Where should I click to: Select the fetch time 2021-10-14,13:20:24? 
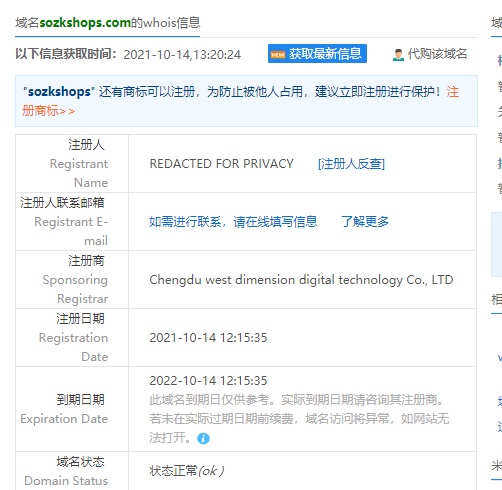coord(182,55)
